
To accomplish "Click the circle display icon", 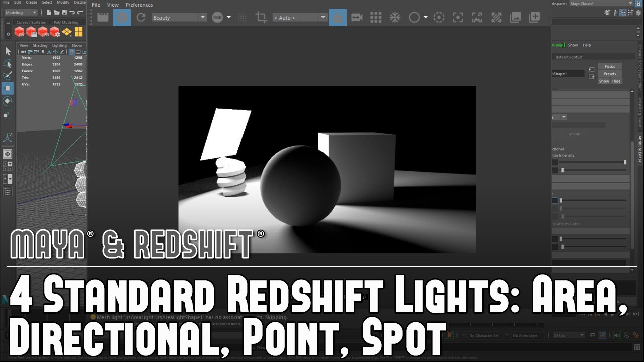I will click(x=414, y=17).
